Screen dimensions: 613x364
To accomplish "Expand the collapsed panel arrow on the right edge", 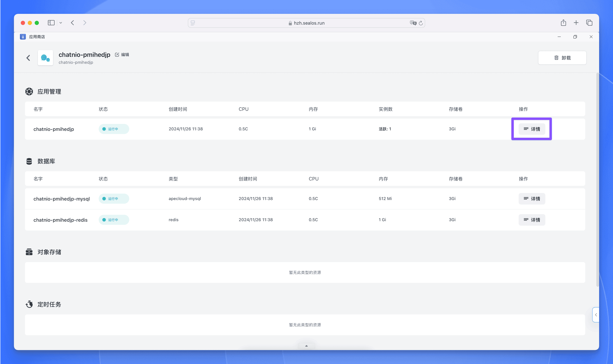I will point(596,315).
